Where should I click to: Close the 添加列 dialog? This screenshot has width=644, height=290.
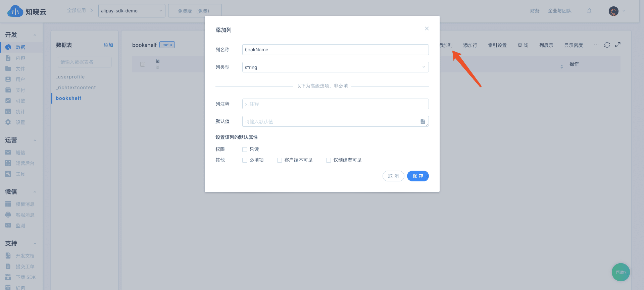pyautogui.click(x=427, y=28)
